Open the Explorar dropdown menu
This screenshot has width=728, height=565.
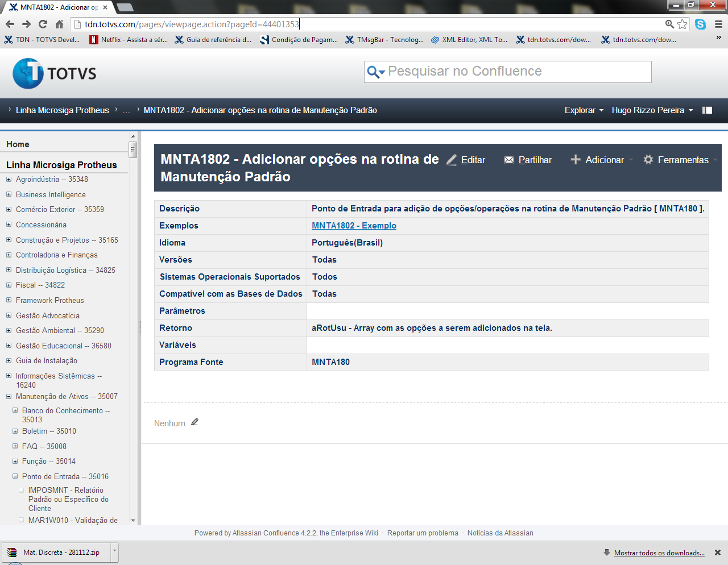tap(584, 110)
